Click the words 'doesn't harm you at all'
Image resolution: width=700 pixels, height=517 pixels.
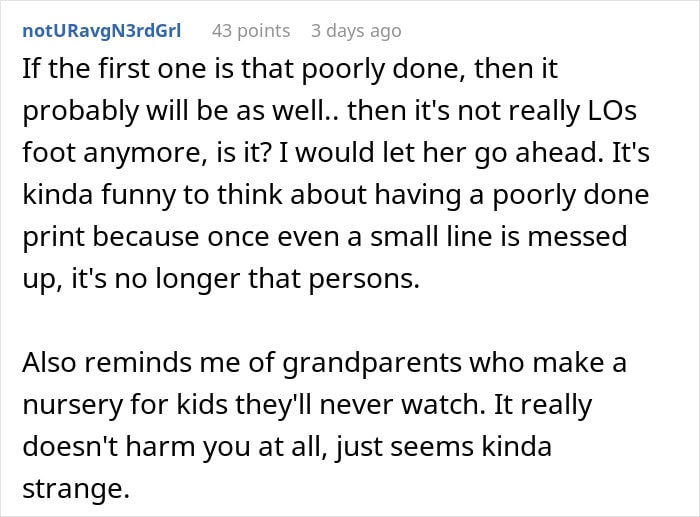172,447
